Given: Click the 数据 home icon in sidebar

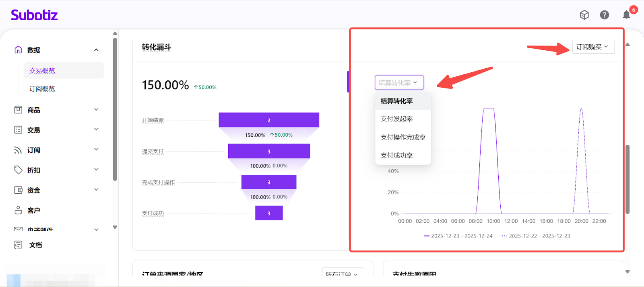Looking at the screenshot, I should [18, 50].
